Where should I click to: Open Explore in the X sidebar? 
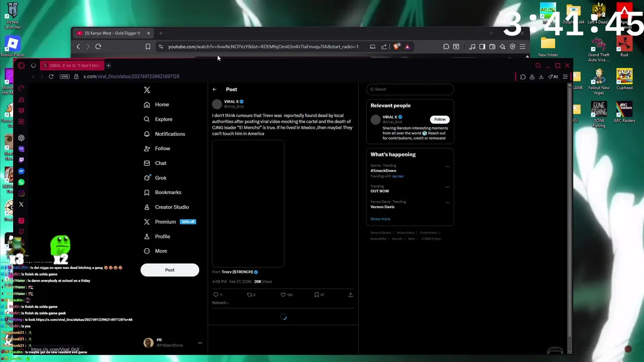coord(158,119)
